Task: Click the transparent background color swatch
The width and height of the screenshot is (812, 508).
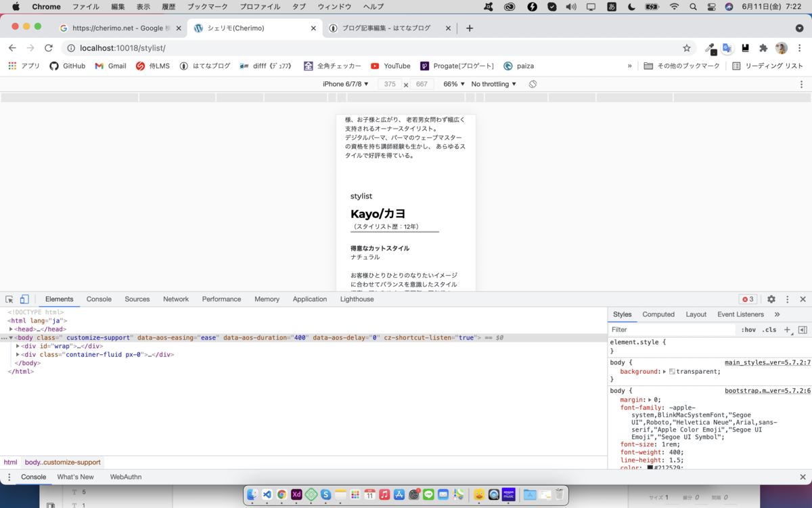Action: click(x=672, y=372)
